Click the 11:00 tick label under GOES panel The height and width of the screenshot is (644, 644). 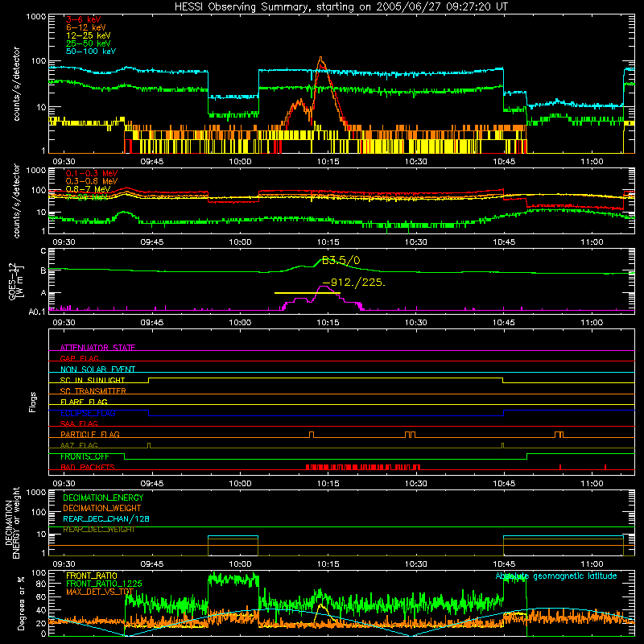tap(592, 323)
